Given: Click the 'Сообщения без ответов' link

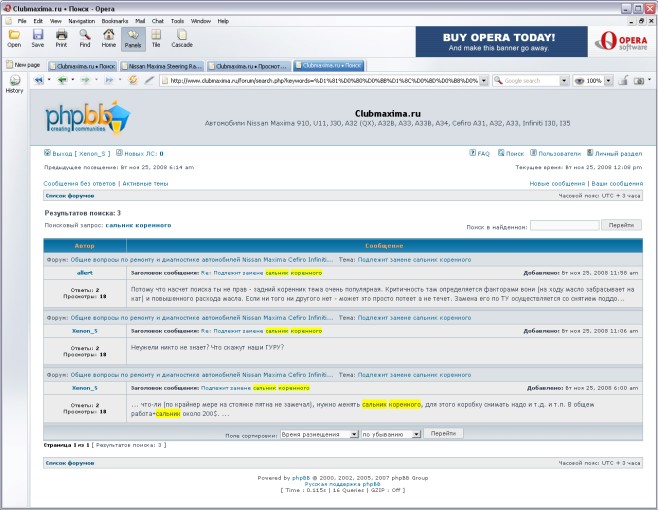Looking at the screenshot, I should click(x=80, y=184).
